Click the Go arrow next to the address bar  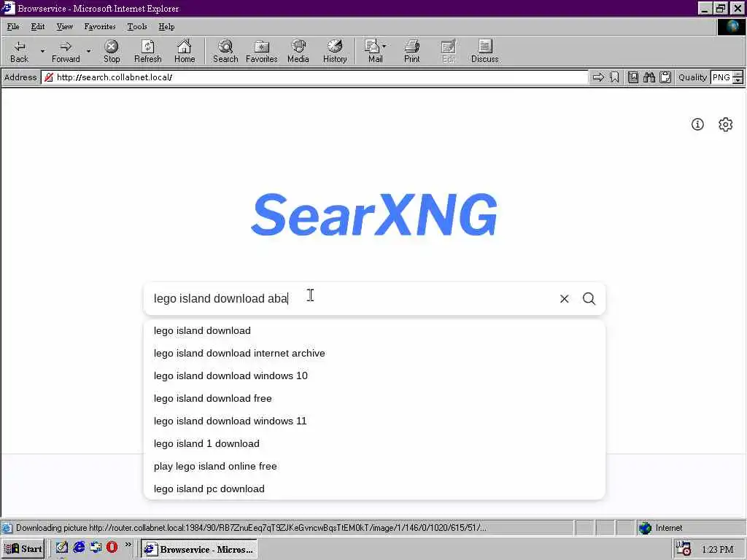pyautogui.click(x=598, y=77)
